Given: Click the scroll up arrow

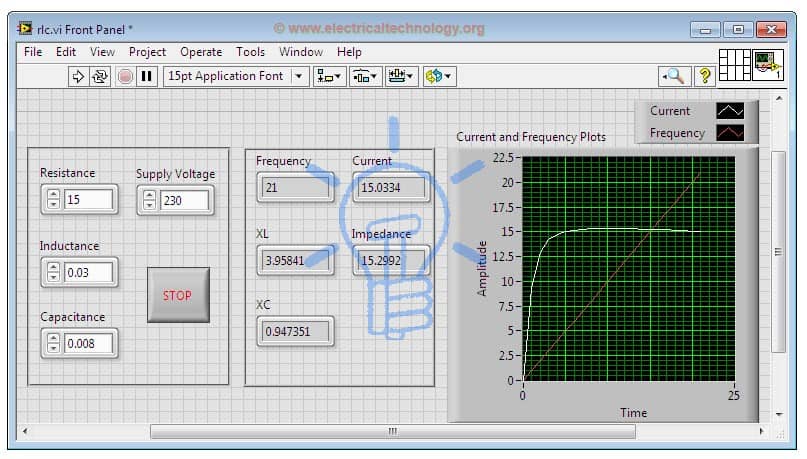Looking at the screenshot, I should 779,98.
